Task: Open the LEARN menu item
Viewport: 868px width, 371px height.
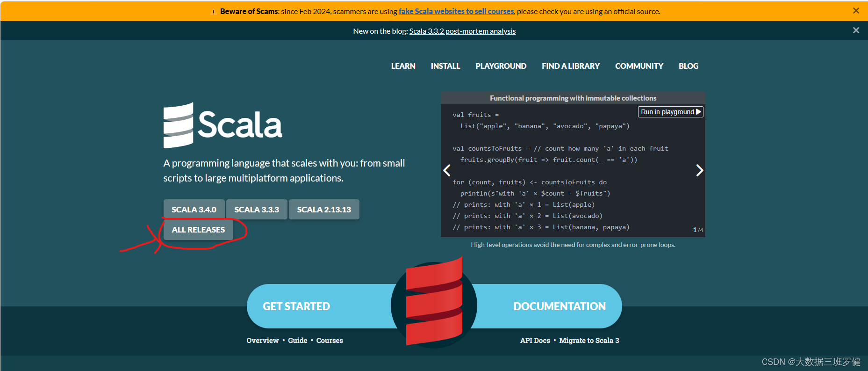Action: coord(403,66)
